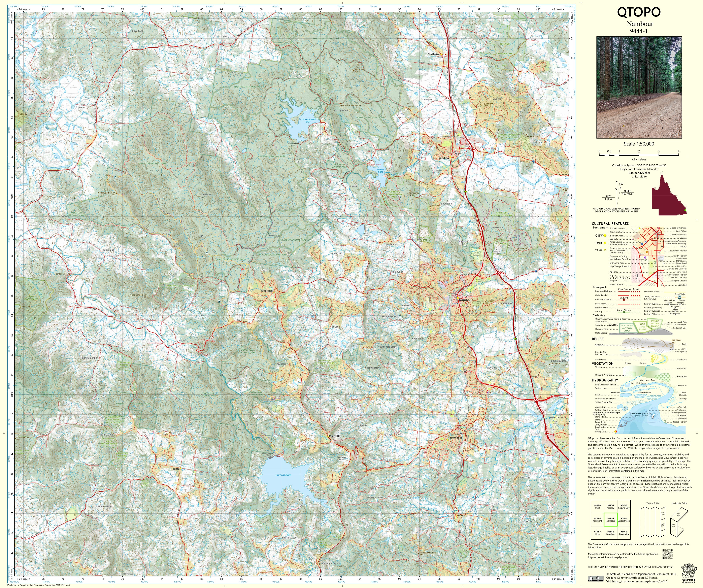Select the 9444-2 Woodford adjoining sheet cell

click(x=611, y=533)
